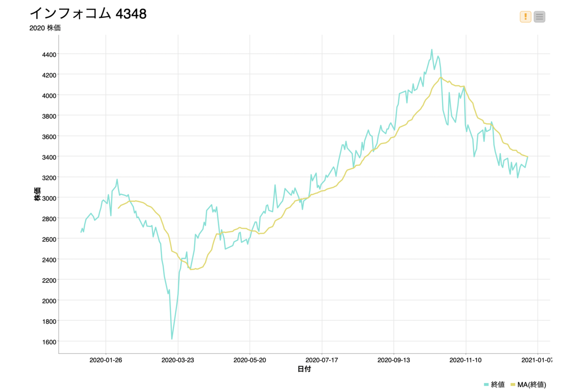The image size is (569, 392).
Task: Toggle the 終値 series in the legend
Action: 494,384
